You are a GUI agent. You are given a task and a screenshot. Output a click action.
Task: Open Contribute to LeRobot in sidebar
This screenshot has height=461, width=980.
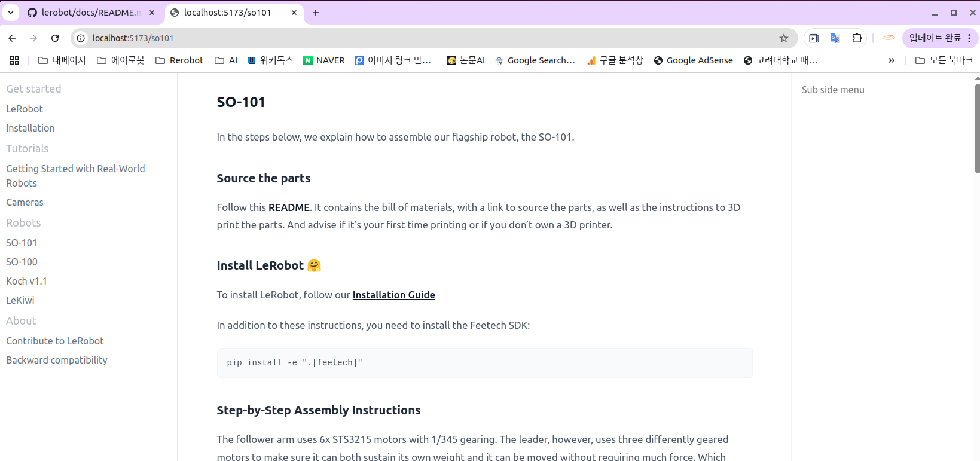coord(55,341)
